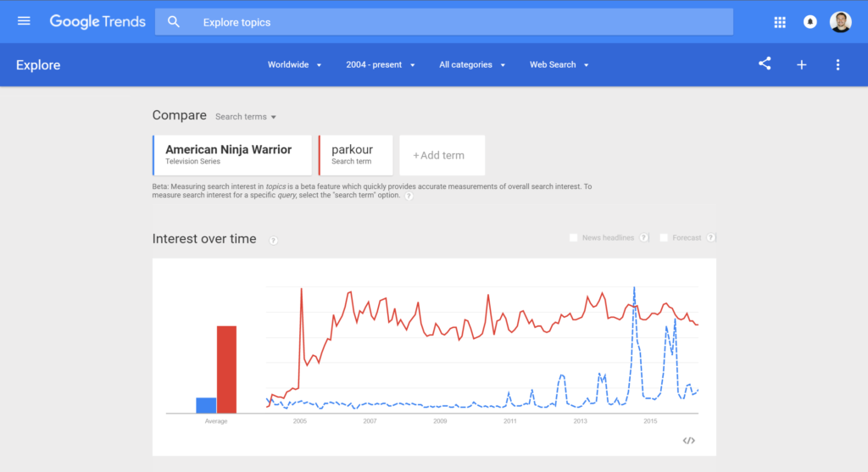
Task: Click the 2005 axis label
Action: tap(299, 421)
